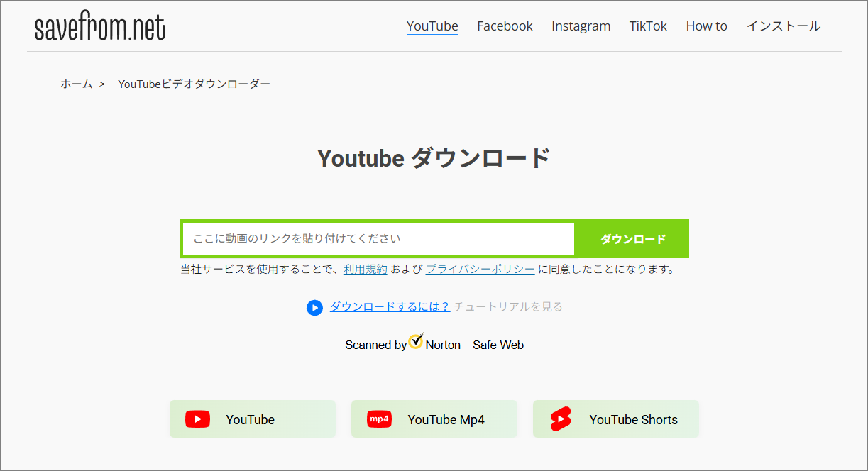Screen dimensions: 868x471
Task: Navigate to the インストール page
Action: (784, 26)
